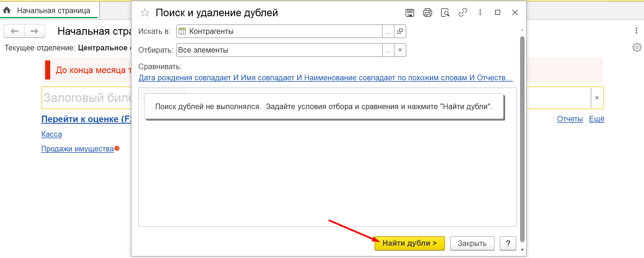Add dialog to favorites with star icon

pyautogui.click(x=145, y=13)
